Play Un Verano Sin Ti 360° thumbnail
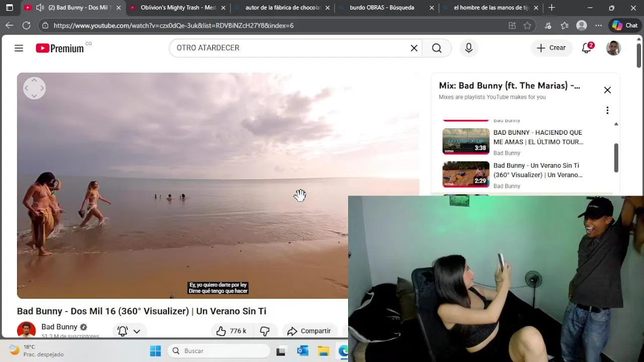 pos(466,174)
